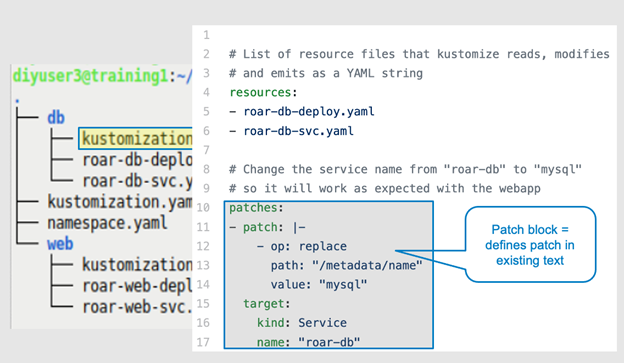Screen dimensions: 624x363
Task: Click the 'patches:' key on line 10
Action: click(256, 208)
